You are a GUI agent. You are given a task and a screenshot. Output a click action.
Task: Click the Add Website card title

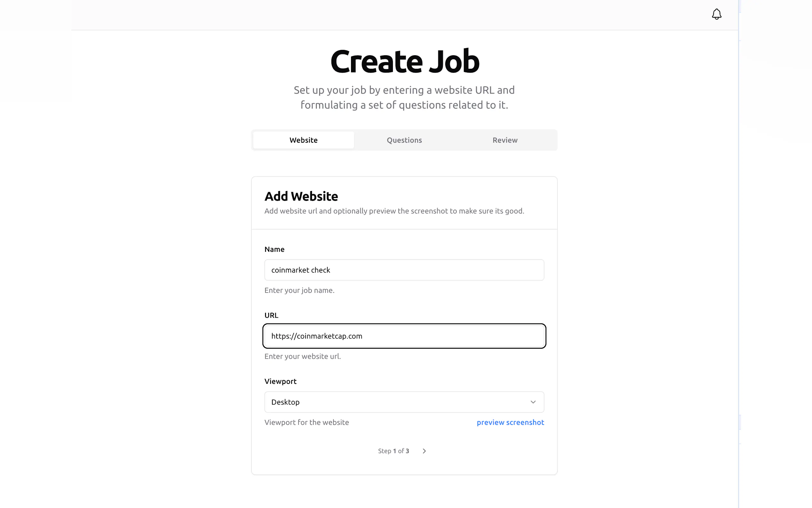tap(301, 196)
